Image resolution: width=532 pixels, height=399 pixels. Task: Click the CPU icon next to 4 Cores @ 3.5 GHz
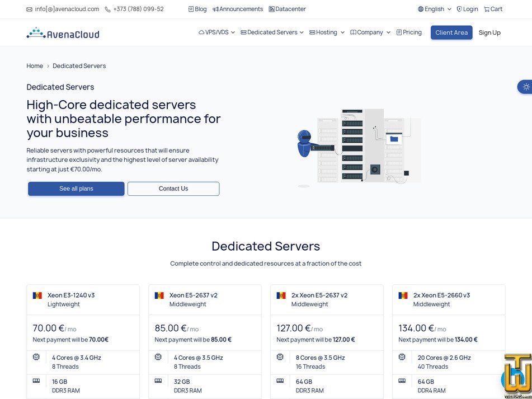158,357
